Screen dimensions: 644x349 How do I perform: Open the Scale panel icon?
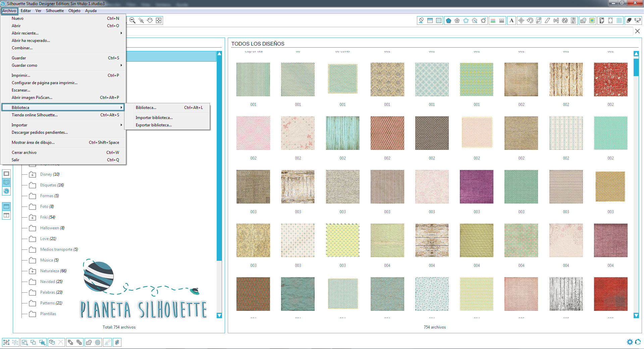tap(539, 20)
